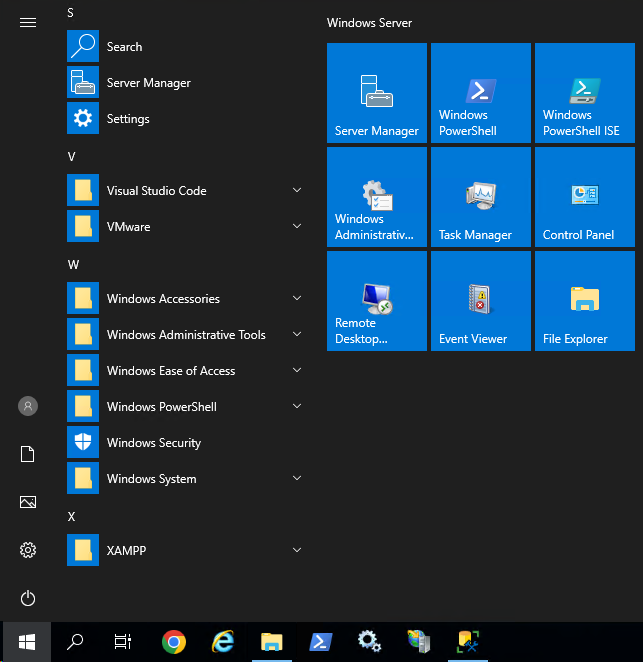Open File Explorer from the taskbar
The width and height of the screenshot is (643, 662).
[x=271, y=642]
